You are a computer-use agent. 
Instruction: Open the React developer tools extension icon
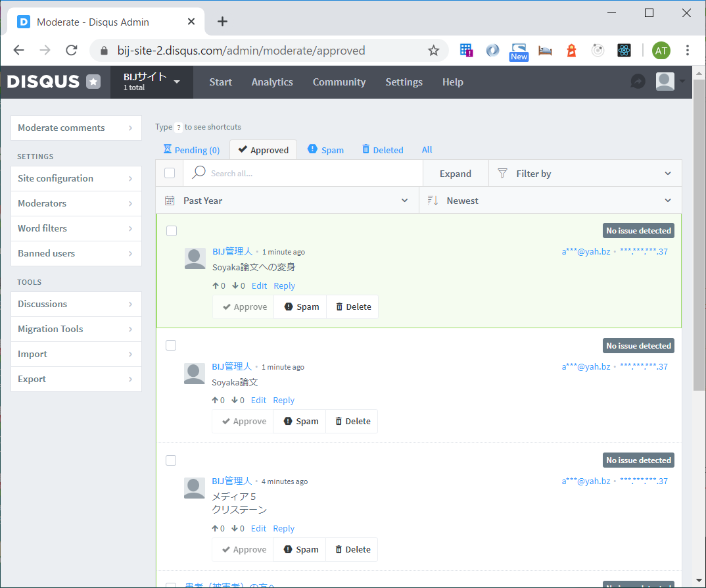coord(624,51)
